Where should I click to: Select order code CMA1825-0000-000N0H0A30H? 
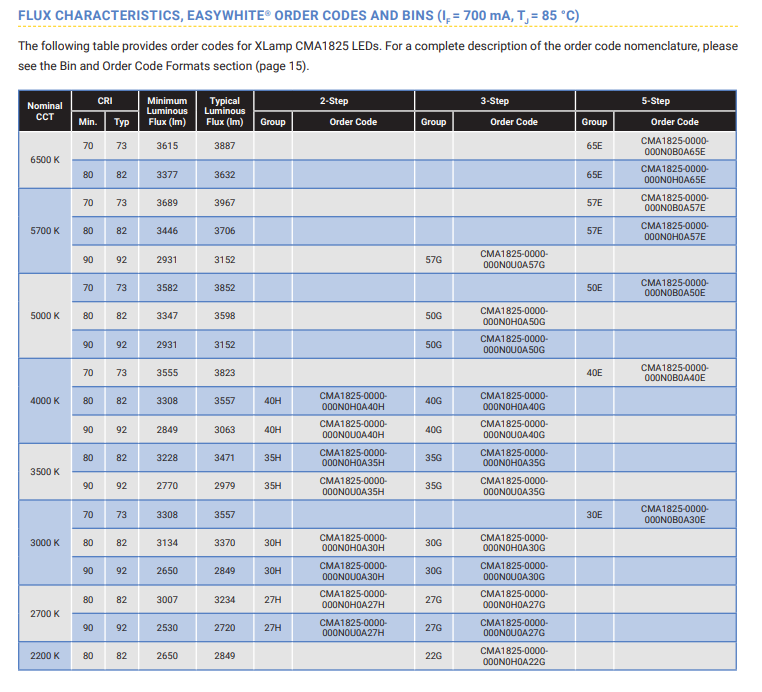coord(353,543)
